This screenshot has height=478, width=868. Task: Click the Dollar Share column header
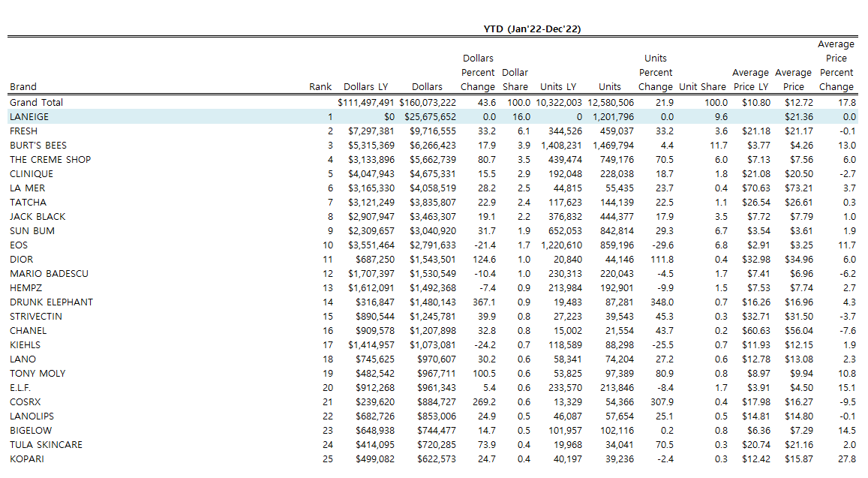click(x=515, y=80)
